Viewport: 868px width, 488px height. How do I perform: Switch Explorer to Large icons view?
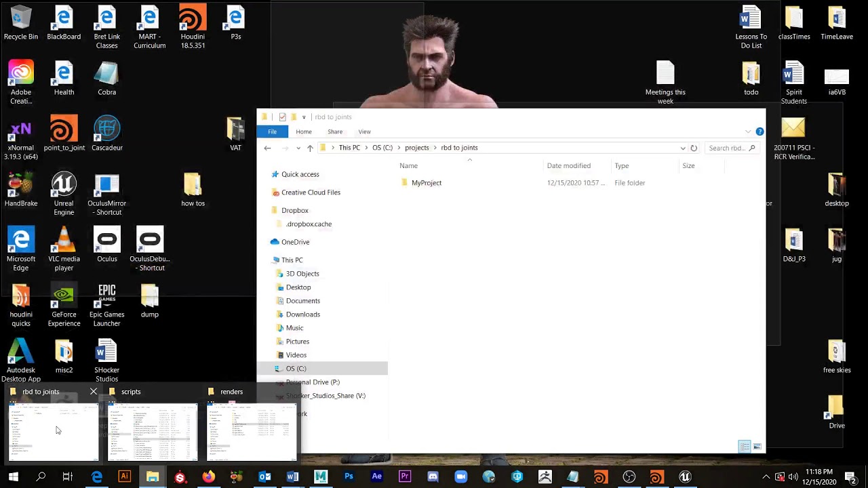(757, 447)
